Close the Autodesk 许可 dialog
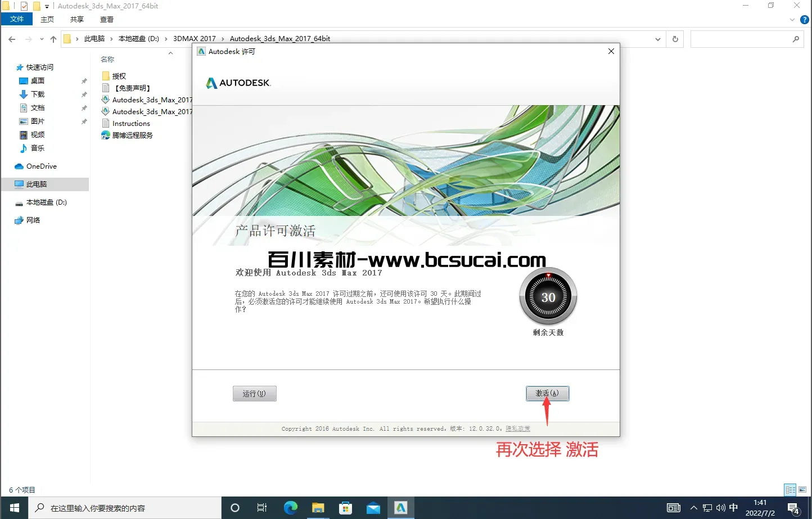812x519 pixels. coord(611,51)
